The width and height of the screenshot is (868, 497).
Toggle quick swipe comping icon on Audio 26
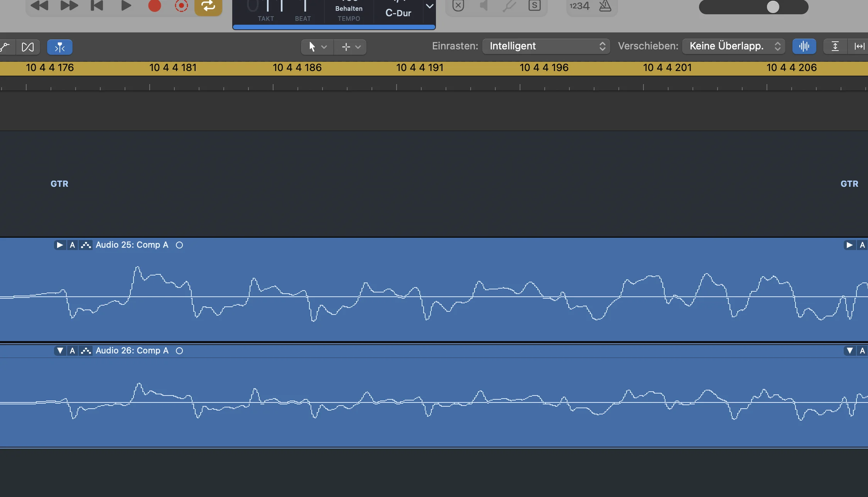click(x=86, y=351)
